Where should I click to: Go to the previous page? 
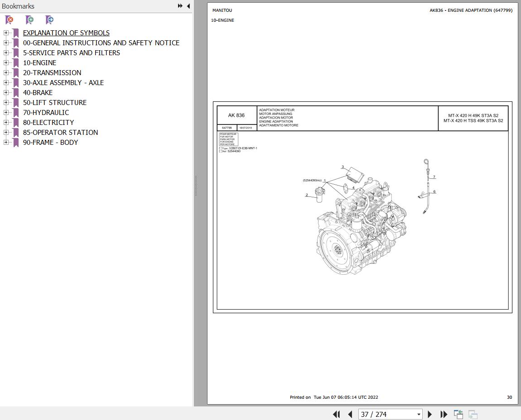point(350,414)
